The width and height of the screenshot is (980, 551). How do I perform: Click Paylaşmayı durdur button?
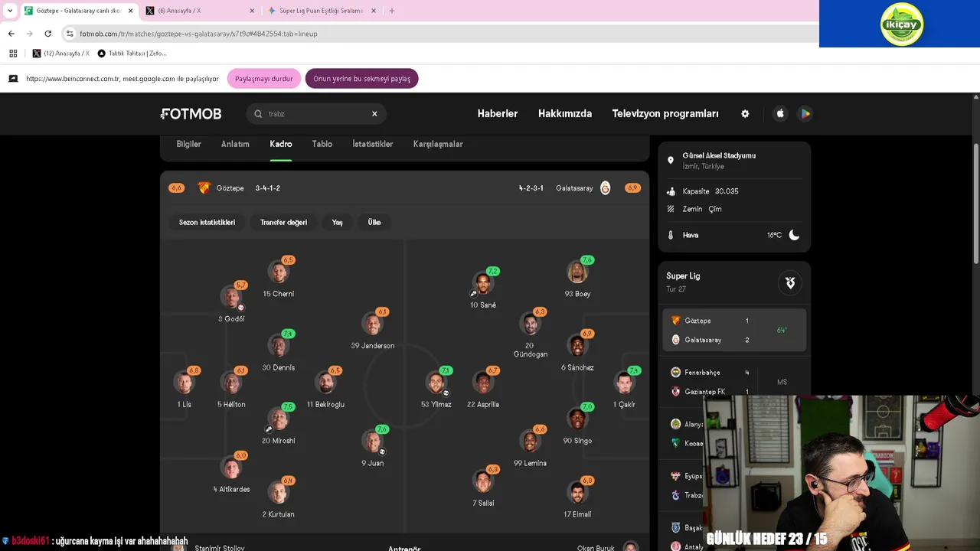point(264,79)
